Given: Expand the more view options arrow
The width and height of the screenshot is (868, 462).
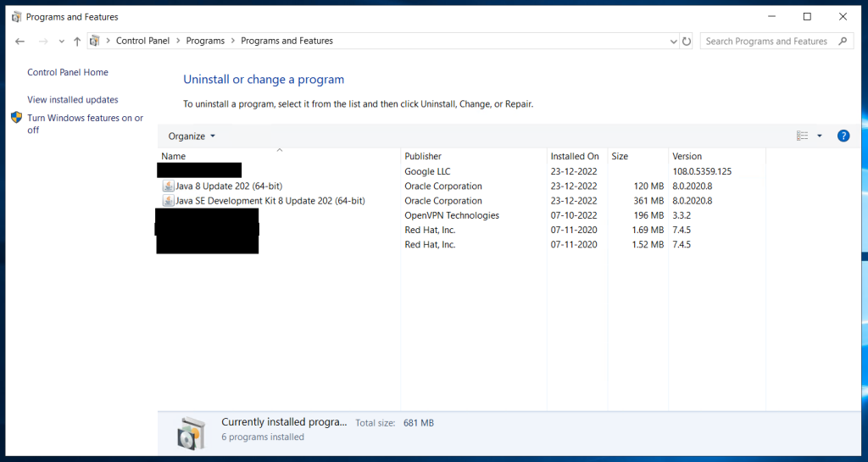Looking at the screenshot, I should pos(820,136).
